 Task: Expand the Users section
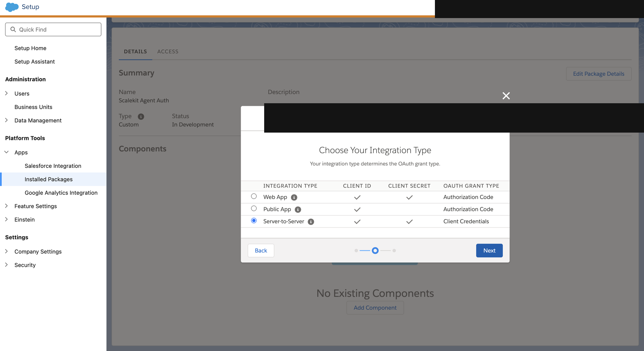pos(6,93)
